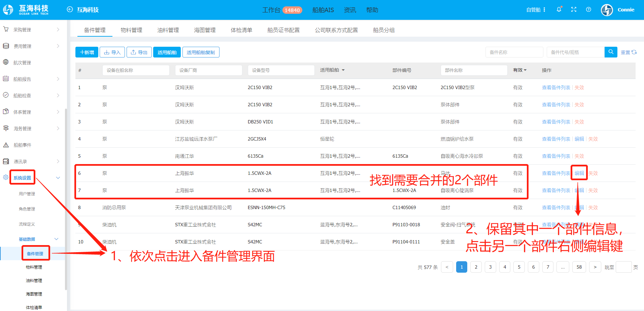Switch to the 海图管理 tab
Image resolution: width=644 pixels, height=311 pixels.
(x=205, y=30)
